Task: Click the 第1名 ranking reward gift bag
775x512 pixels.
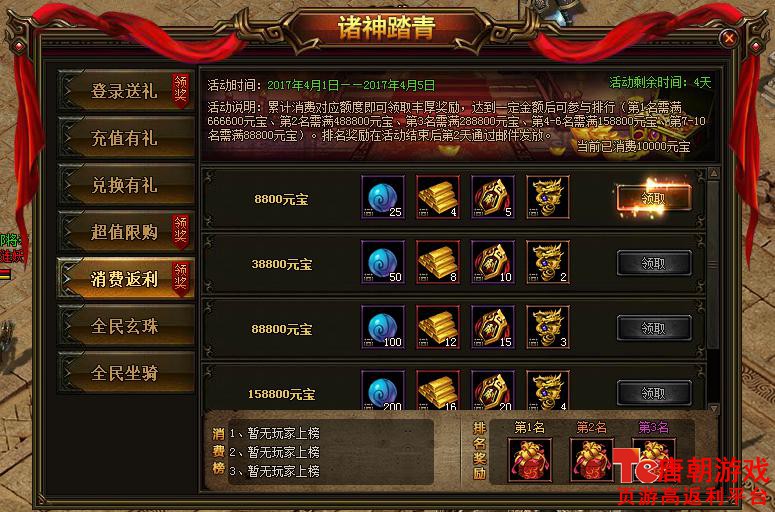Action: tap(530, 460)
